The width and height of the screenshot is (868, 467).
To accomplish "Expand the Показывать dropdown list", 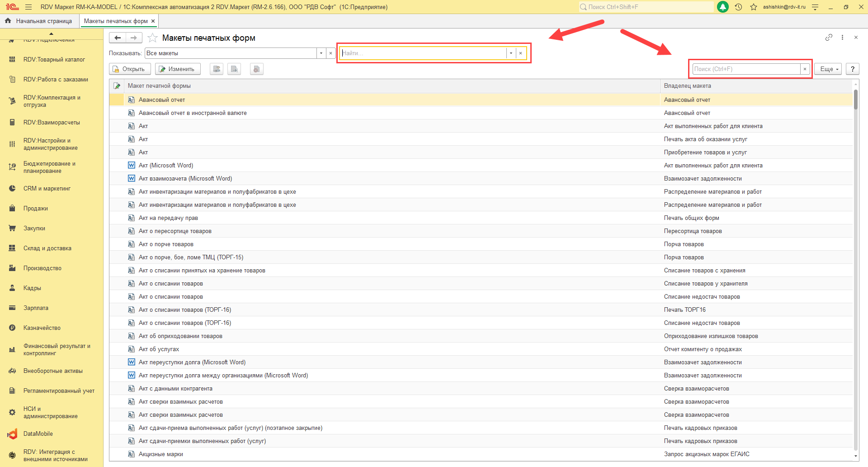I will click(x=321, y=53).
